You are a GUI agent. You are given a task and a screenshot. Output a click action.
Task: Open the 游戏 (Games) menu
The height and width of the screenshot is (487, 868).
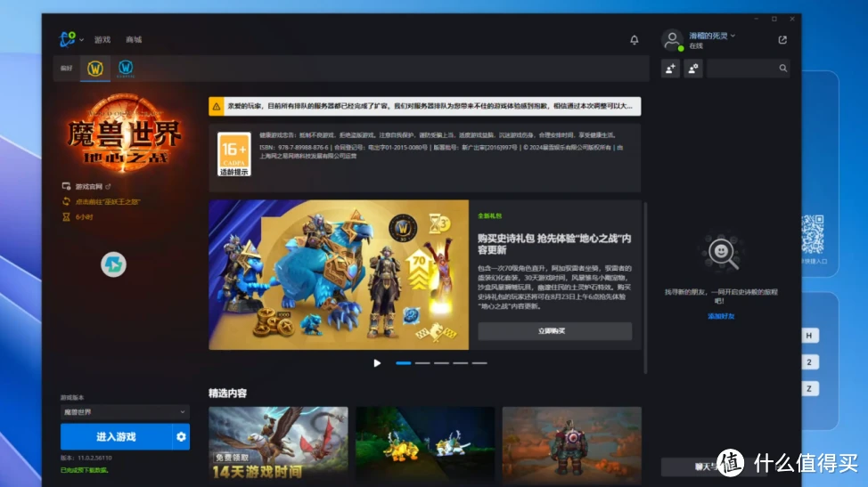coord(102,40)
